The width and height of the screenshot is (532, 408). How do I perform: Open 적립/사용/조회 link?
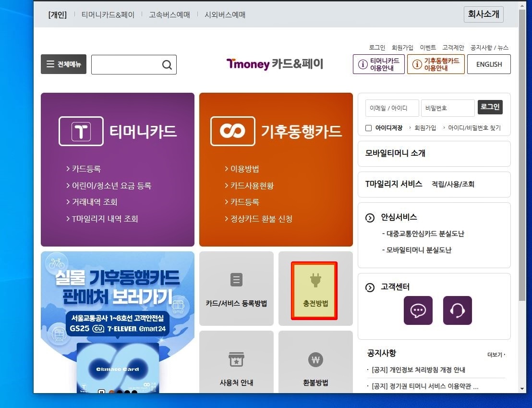(453, 184)
